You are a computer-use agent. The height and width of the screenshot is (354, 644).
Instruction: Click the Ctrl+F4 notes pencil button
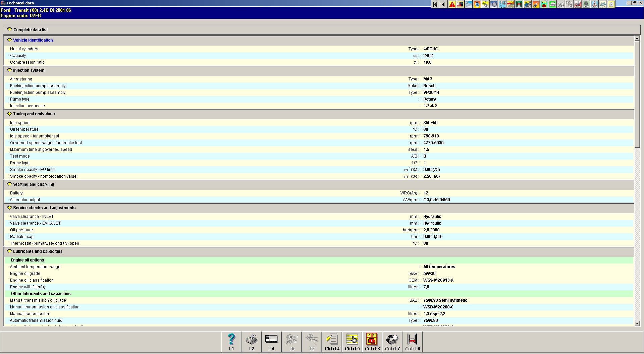pyautogui.click(x=332, y=342)
